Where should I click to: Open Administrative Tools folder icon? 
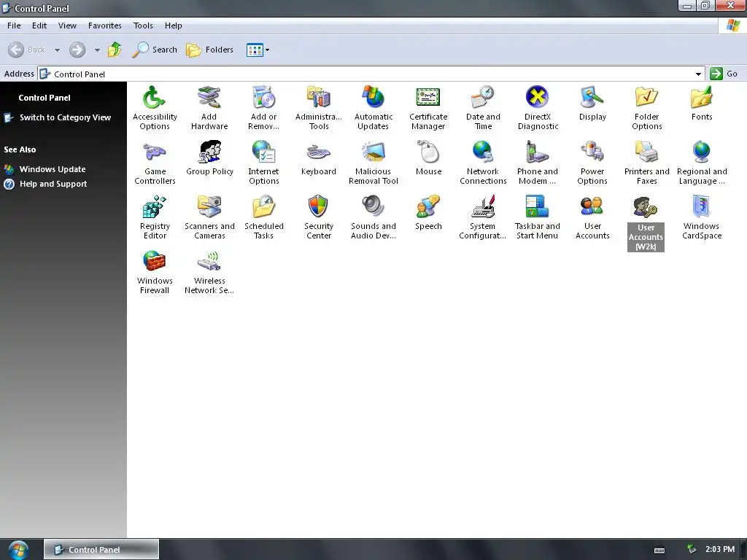318,107
